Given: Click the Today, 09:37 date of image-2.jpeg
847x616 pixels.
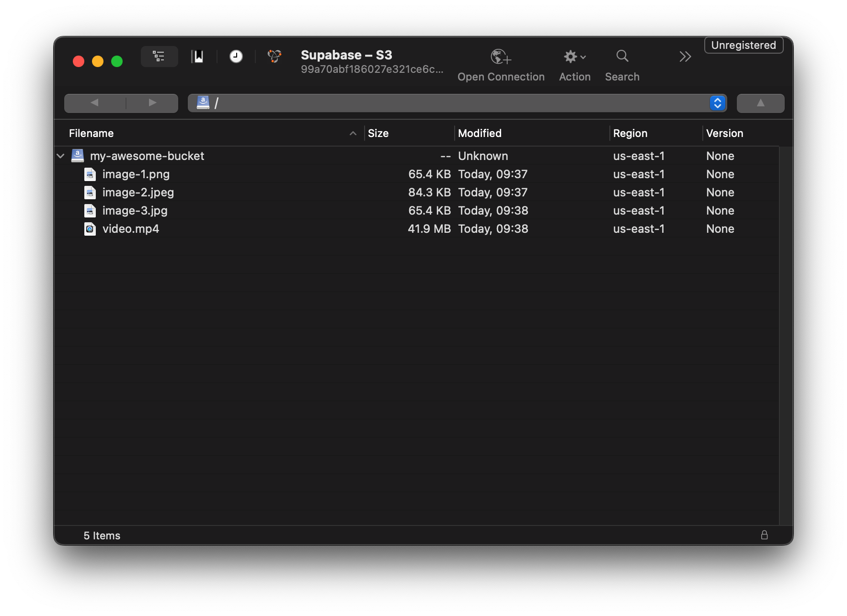Looking at the screenshot, I should pyautogui.click(x=492, y=193).
